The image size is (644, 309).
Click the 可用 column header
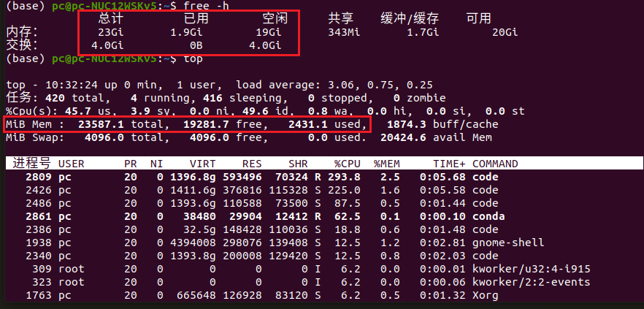479,18
